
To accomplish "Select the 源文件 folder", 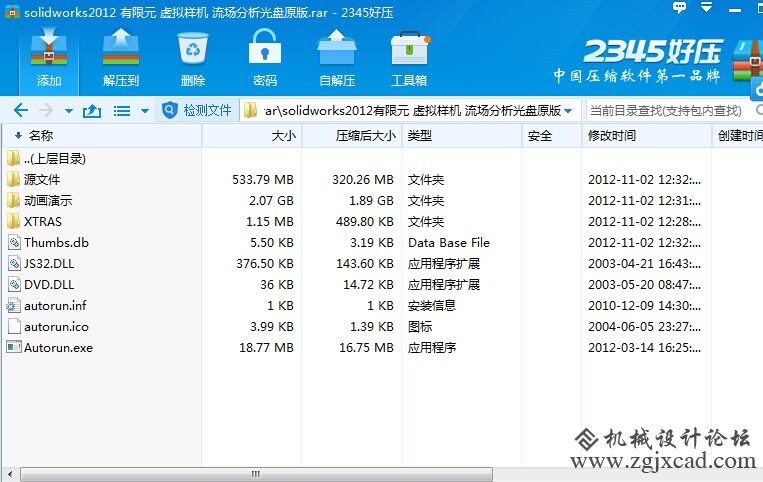I will (42, 179).
